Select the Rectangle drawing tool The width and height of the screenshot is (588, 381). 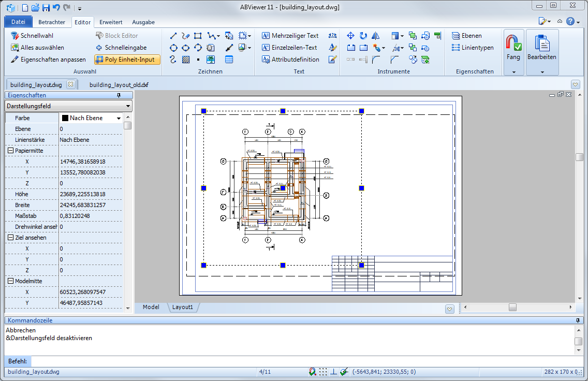[x=198, y=36]
